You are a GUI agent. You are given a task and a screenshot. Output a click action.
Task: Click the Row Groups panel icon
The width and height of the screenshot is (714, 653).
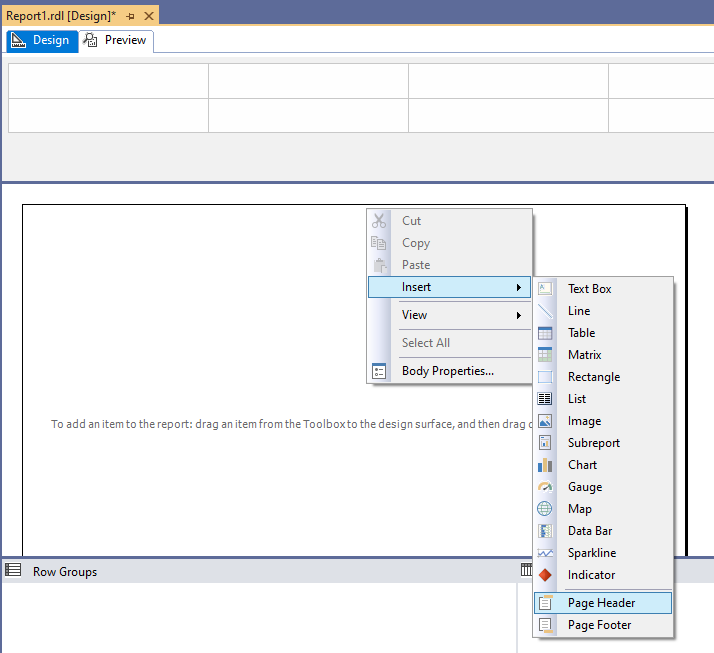13,570
